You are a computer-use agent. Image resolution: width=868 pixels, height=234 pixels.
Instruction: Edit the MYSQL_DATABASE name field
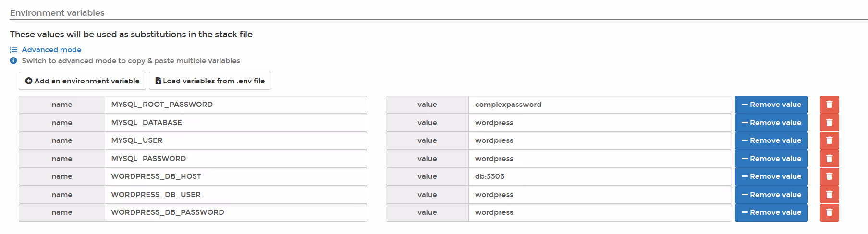[x=236, y=123]
